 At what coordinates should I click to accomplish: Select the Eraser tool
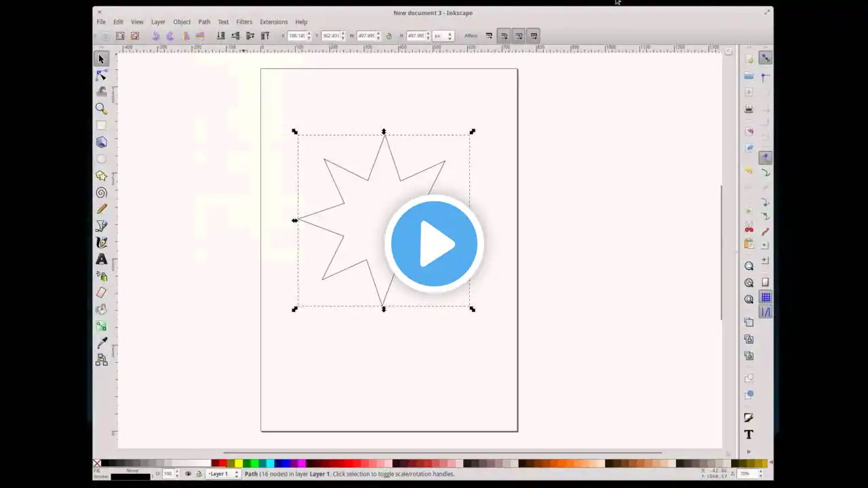click(101, 292)
